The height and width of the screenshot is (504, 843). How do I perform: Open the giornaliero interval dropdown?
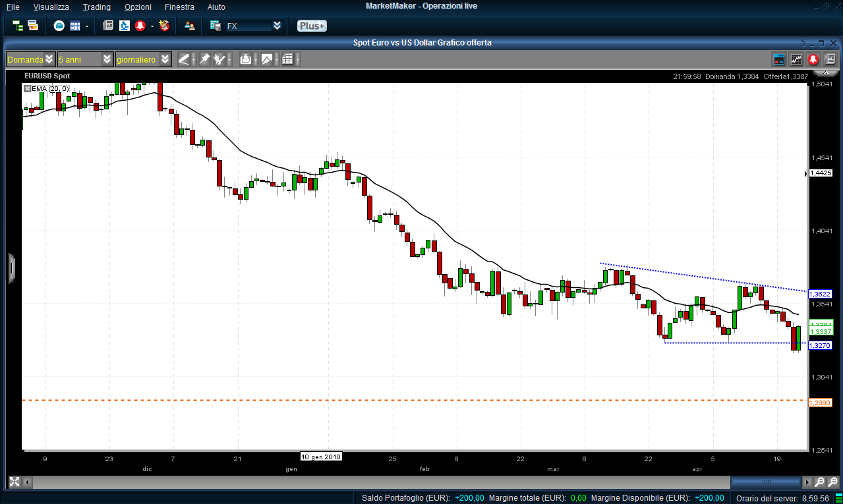coord(165,59)
